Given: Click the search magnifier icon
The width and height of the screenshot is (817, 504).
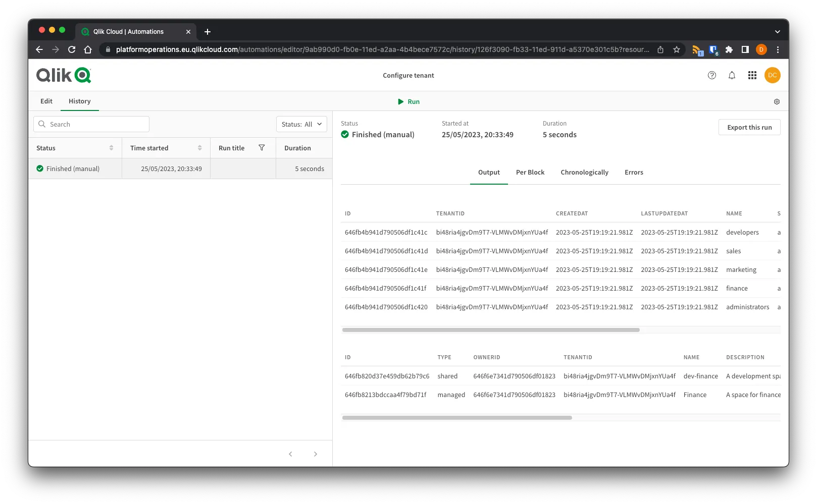Looking at the screenshot, I should pos(42,124).
